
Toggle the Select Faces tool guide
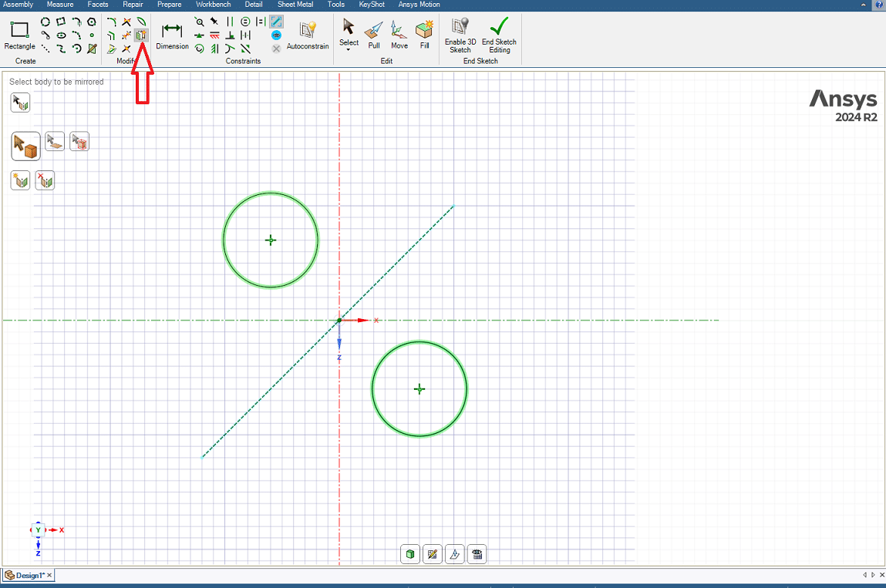pyautogui.click(x=55, y=141)
